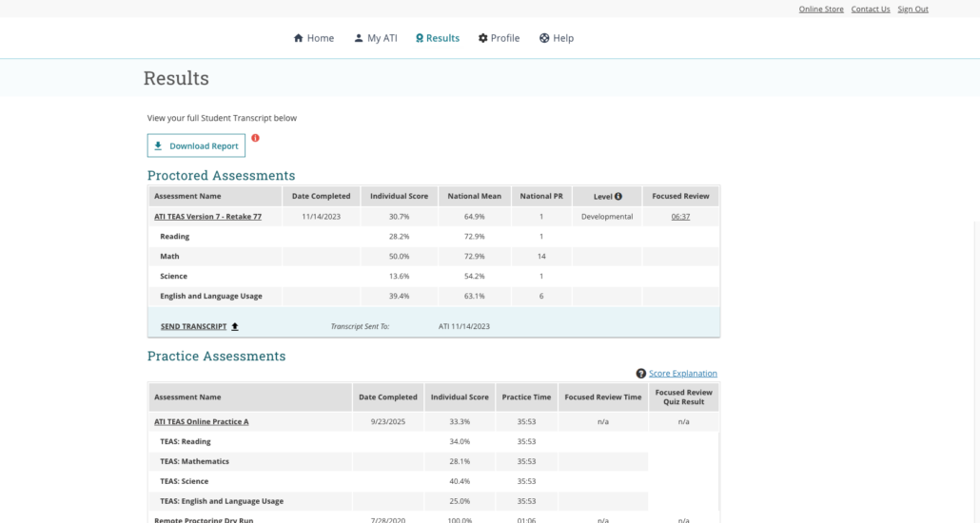Click the proctored Reading row label
Viewport: 980px width, 523px height.
(x=174, y=236)
